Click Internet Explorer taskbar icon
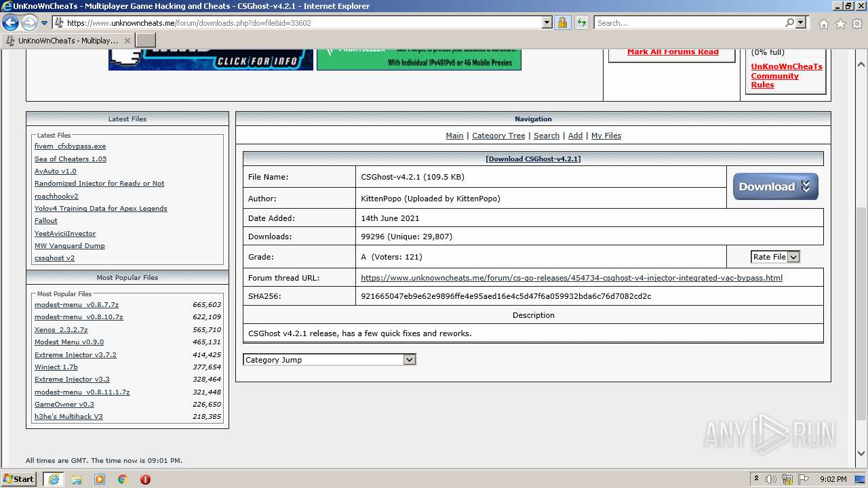The height and width of the screenshot is (488, 868). pyautogui.click(x=54, y=479)
